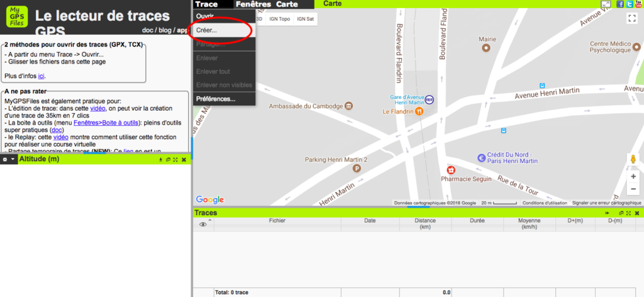This screenshot has width=644, height=297.
Task: Download the Altitude chart
Action: [160, 159]
